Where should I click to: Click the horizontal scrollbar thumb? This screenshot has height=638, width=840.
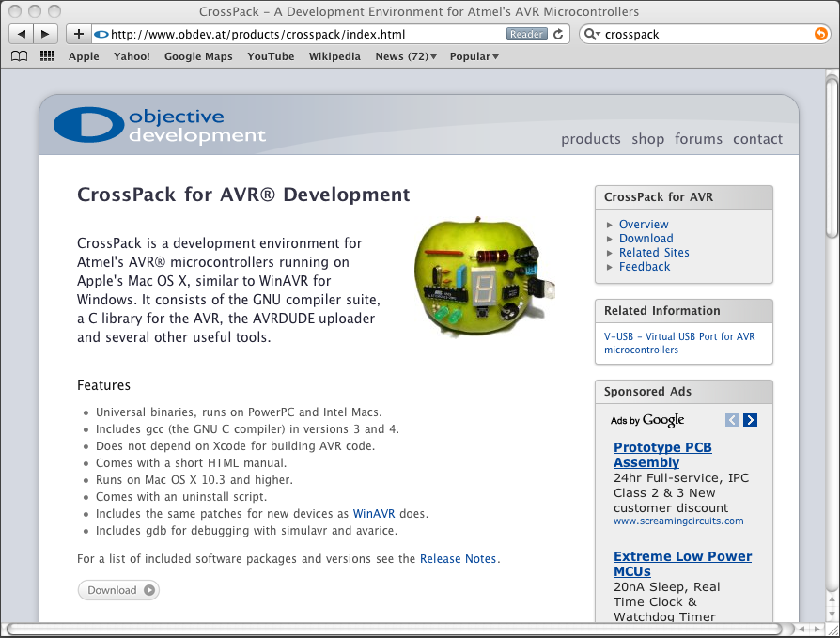pos(394,629)
